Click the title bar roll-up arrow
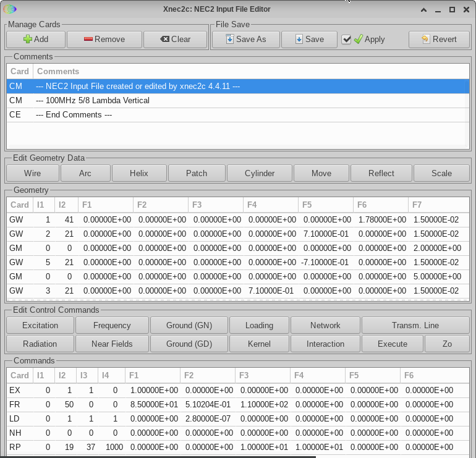This screenshot has height=458, width=476. [423, 9]
